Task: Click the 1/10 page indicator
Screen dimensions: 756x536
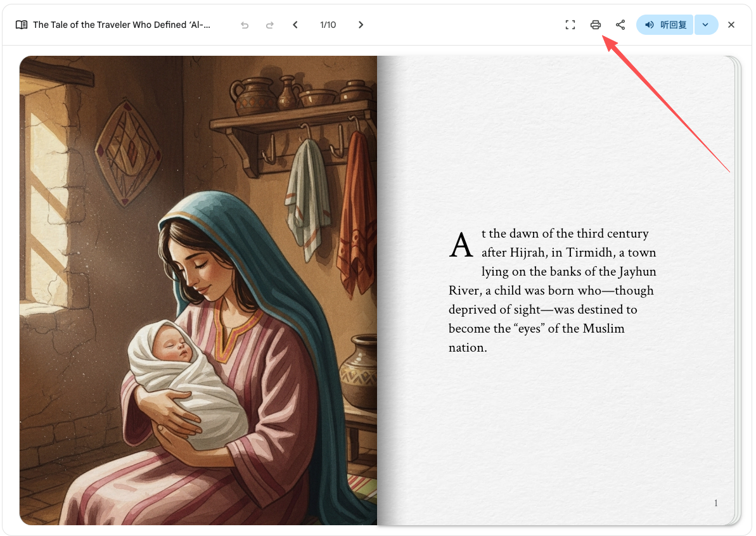Action: point(328,25)
